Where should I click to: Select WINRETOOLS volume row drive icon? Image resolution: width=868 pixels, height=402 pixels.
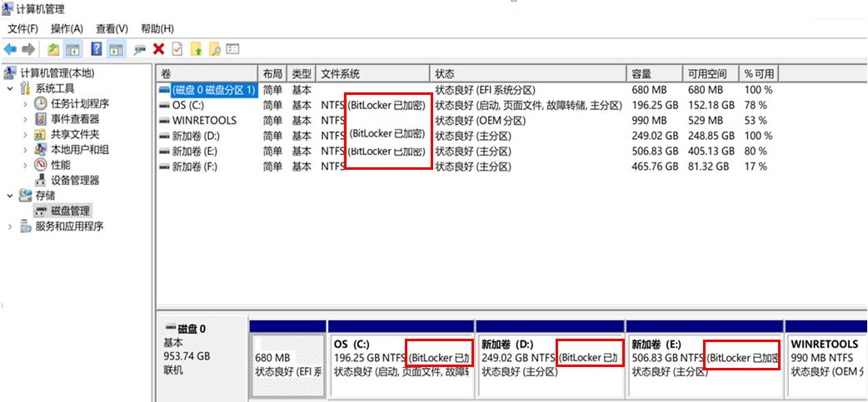[x=164, y=121]
